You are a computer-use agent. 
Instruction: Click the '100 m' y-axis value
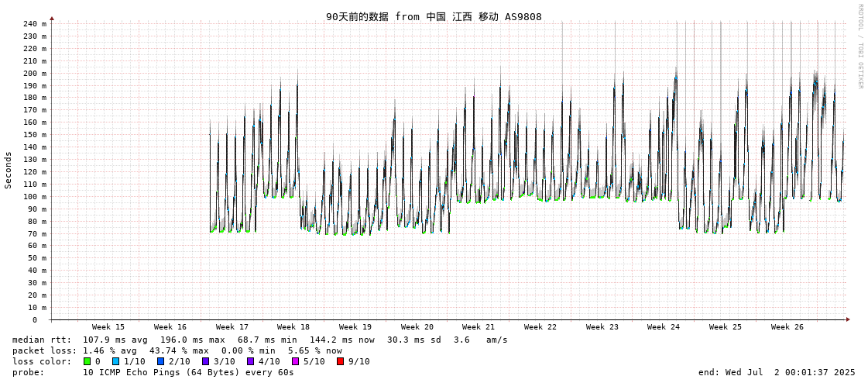pyautogui.click(x=34, y=196)
